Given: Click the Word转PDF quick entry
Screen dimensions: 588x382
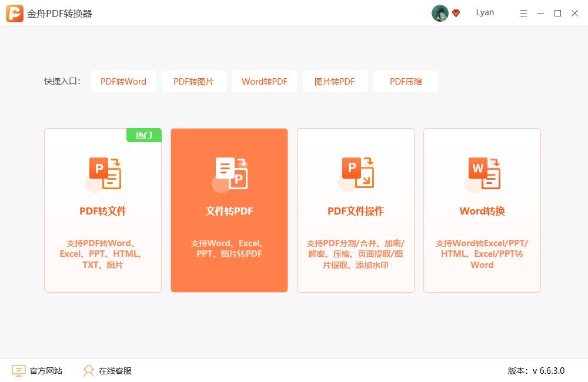Looking at the screenshot, I should (265, 81).
